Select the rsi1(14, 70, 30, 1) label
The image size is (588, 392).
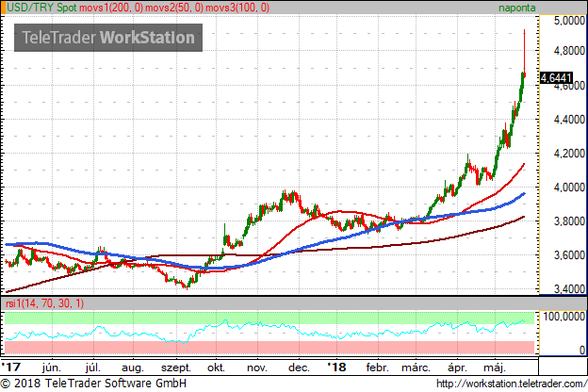coord(45,303)
